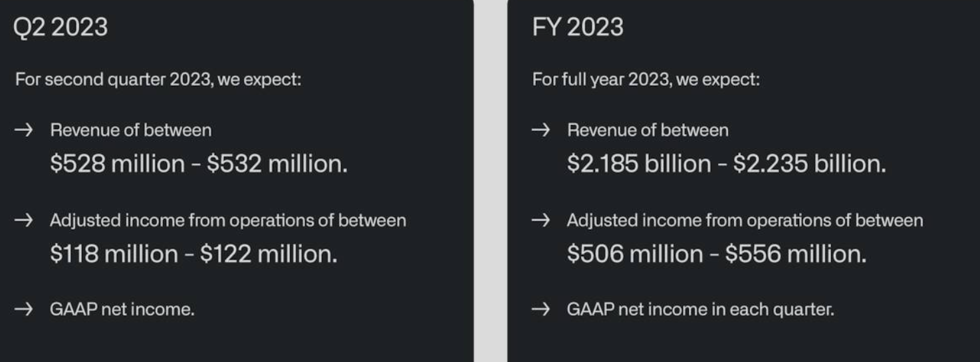Click the 'GAAP net income.' line in Q2 card

point(122,309)
